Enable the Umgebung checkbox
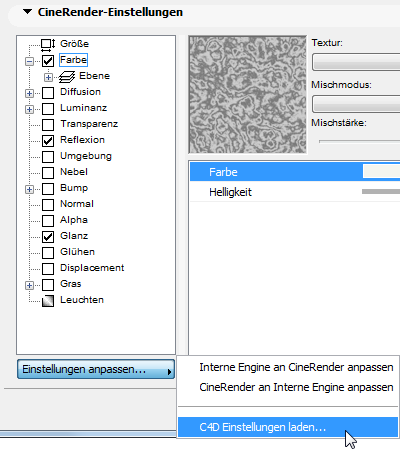400x451 pixels. (x=48, y=157)
